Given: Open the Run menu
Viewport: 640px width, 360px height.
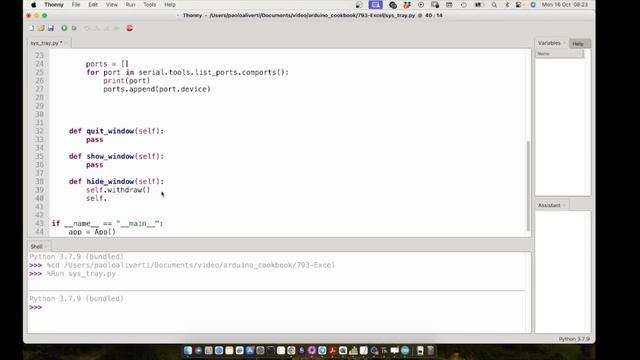Looking at the screenshot, I should pyautogui.click(x=130, y=5).
